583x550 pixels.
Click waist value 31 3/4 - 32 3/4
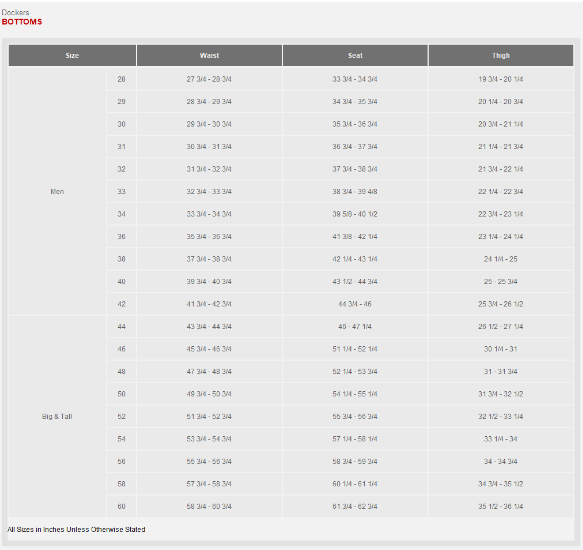(209, 169)
